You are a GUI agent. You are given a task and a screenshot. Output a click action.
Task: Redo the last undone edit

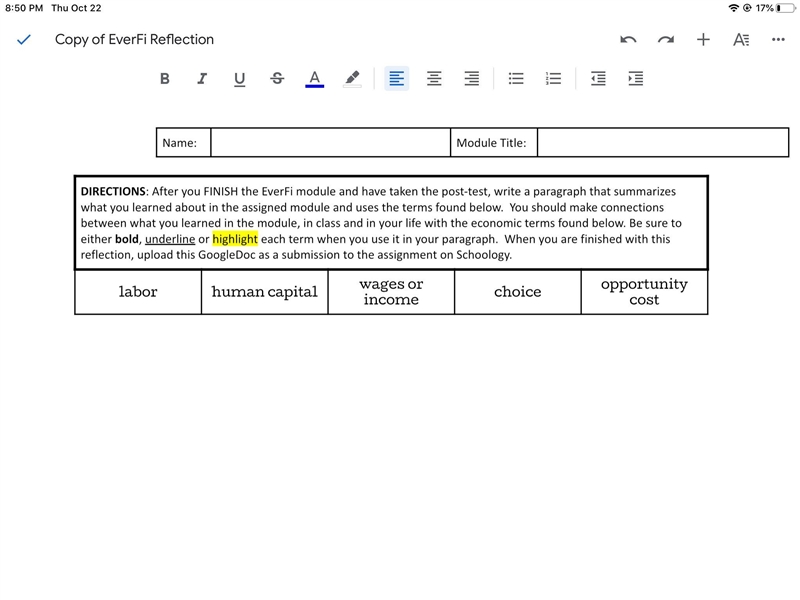click(x=666, y=40)
